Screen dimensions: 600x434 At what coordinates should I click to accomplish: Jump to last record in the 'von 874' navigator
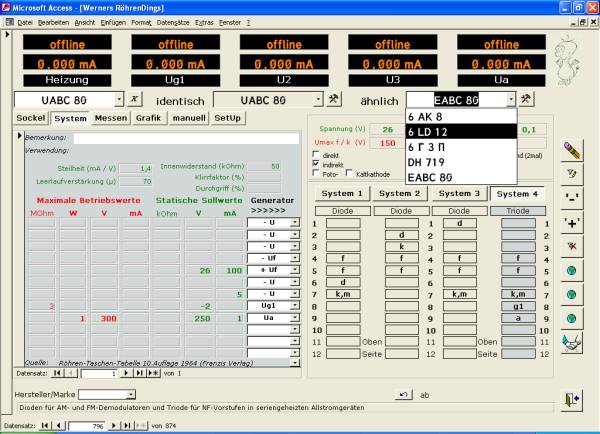tap(127, 426)
